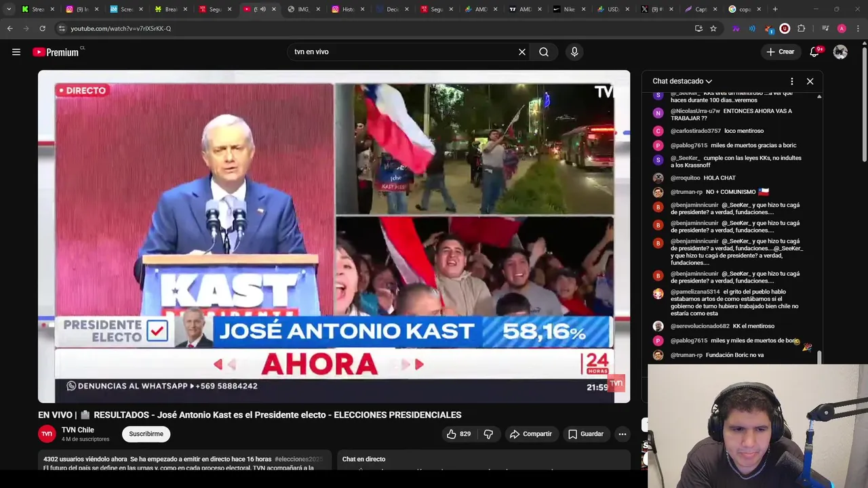The image size is (868, 488).
Task: Open the media control toolbar icon
Action: pyautogui.click(x=825, y=28)
